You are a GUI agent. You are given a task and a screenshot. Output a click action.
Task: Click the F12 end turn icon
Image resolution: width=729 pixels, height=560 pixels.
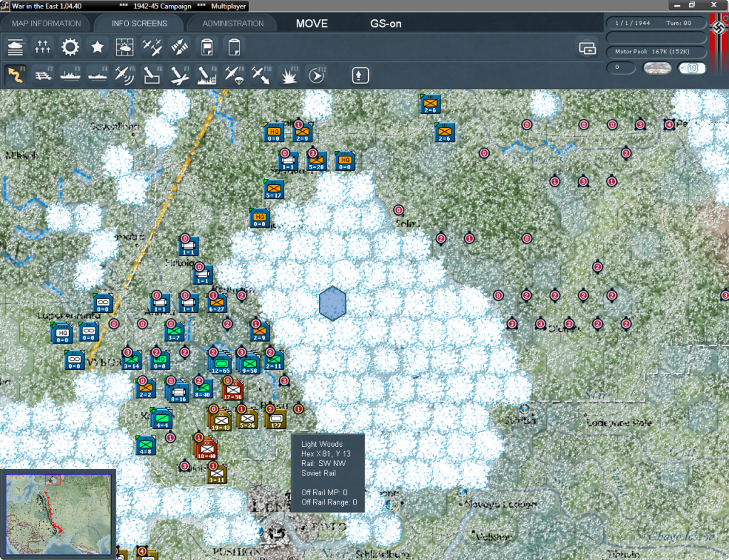point(317,75)
